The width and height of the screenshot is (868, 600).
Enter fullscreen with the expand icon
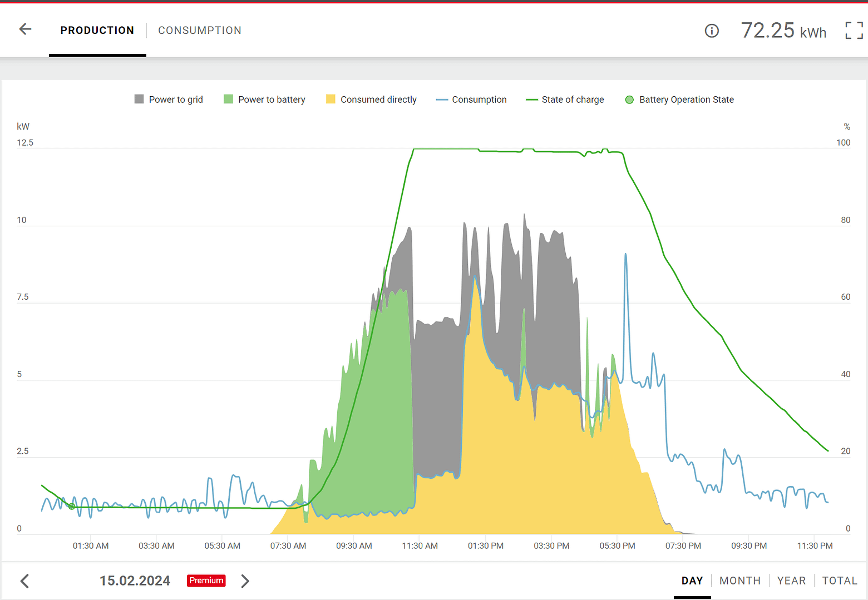[854, 31]
